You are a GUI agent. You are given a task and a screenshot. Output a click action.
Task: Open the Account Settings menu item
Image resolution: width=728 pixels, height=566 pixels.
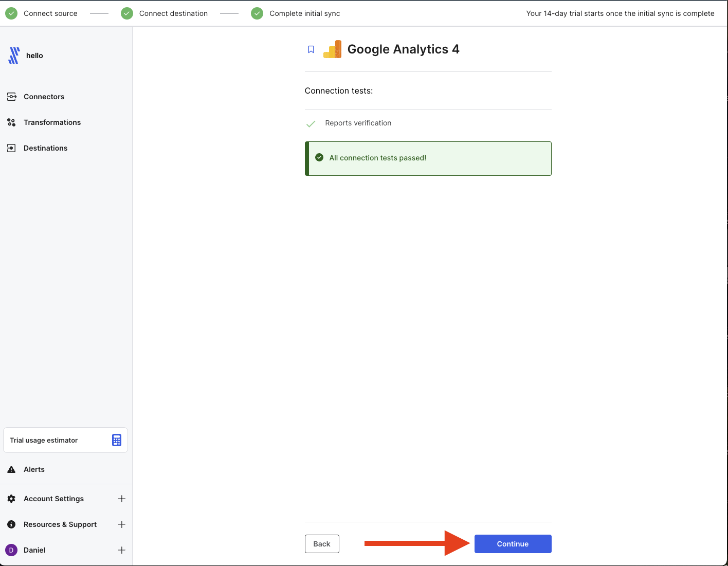tap(53, 499)
